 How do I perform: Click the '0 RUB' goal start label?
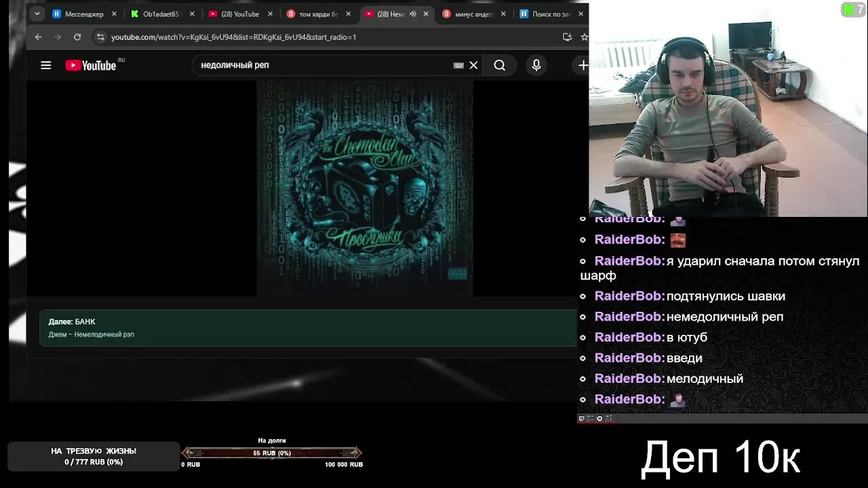click(x=191, y=464)
